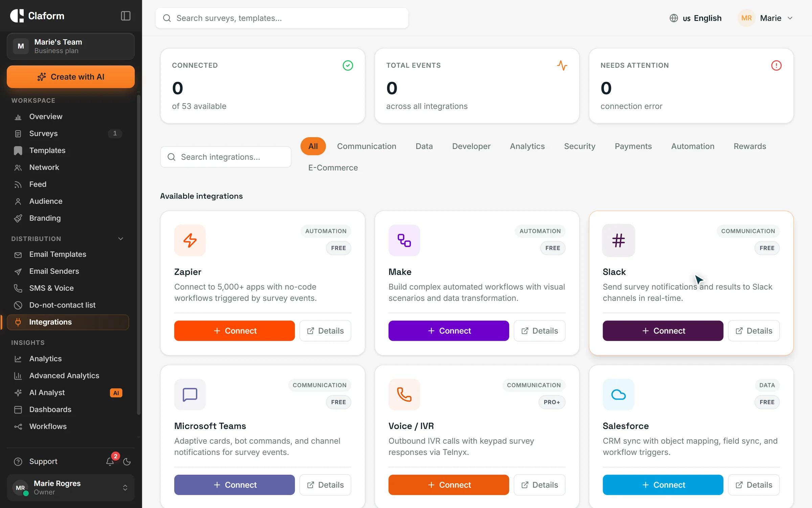View Details for Make integration
This screenshot has width=812, height=508.
tap(539, 331)
